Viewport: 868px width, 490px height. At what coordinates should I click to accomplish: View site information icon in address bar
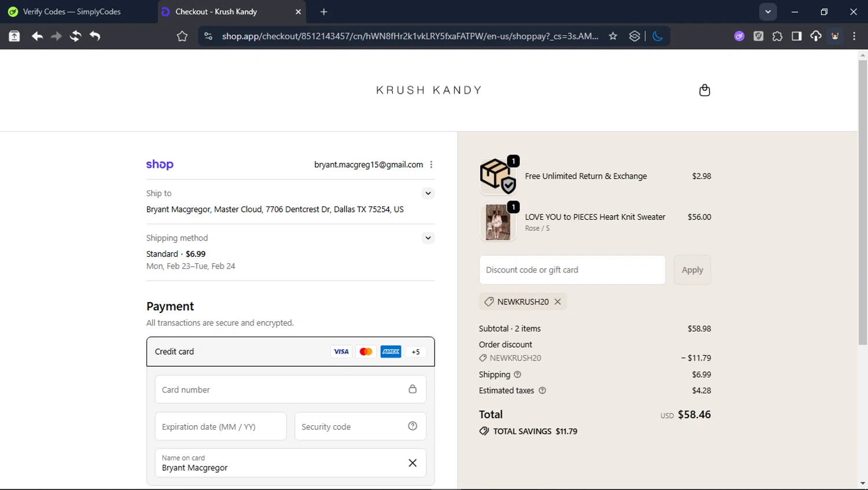208,36
